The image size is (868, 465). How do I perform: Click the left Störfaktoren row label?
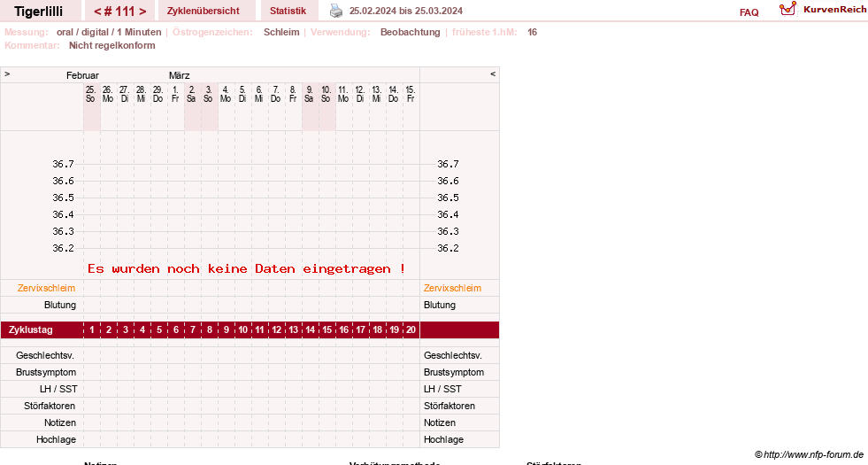tap(50, 406)
